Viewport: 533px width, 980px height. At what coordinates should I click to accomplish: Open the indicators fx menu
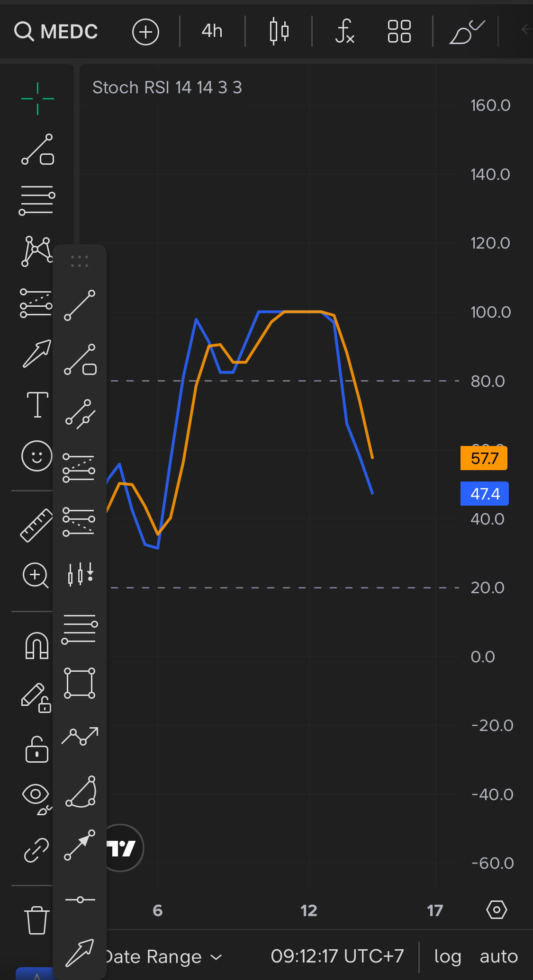point(344,32)
